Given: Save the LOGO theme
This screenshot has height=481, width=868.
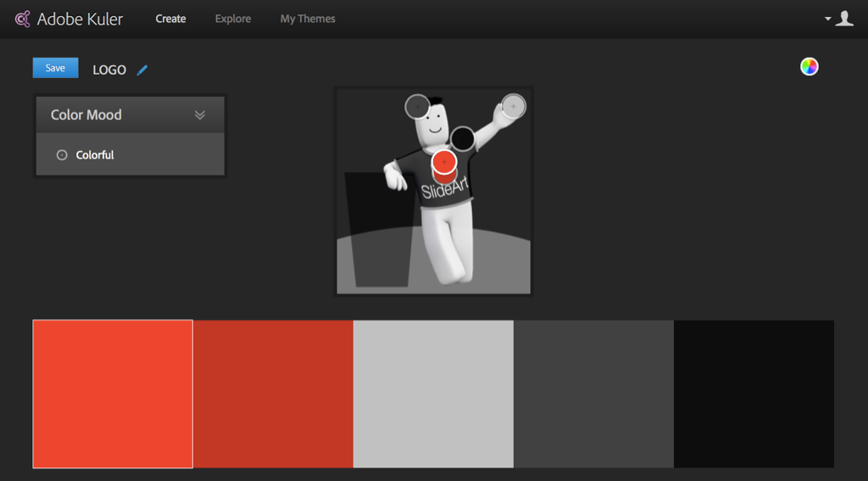Looking at the screenshot, I should (55, 68).
